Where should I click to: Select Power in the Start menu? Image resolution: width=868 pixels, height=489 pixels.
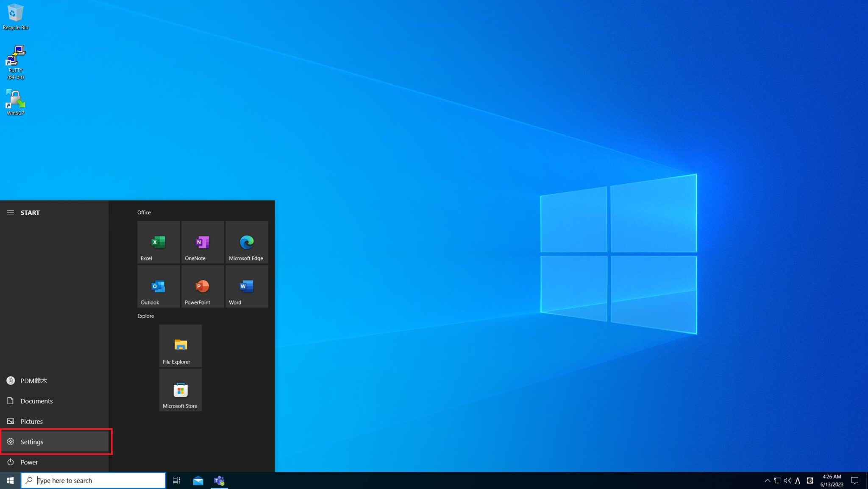29,462
